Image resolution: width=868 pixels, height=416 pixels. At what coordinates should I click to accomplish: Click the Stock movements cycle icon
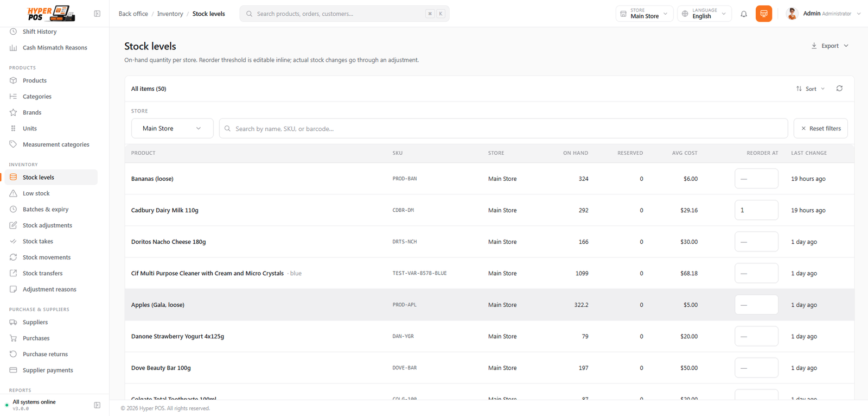click(x=13, y=257)
